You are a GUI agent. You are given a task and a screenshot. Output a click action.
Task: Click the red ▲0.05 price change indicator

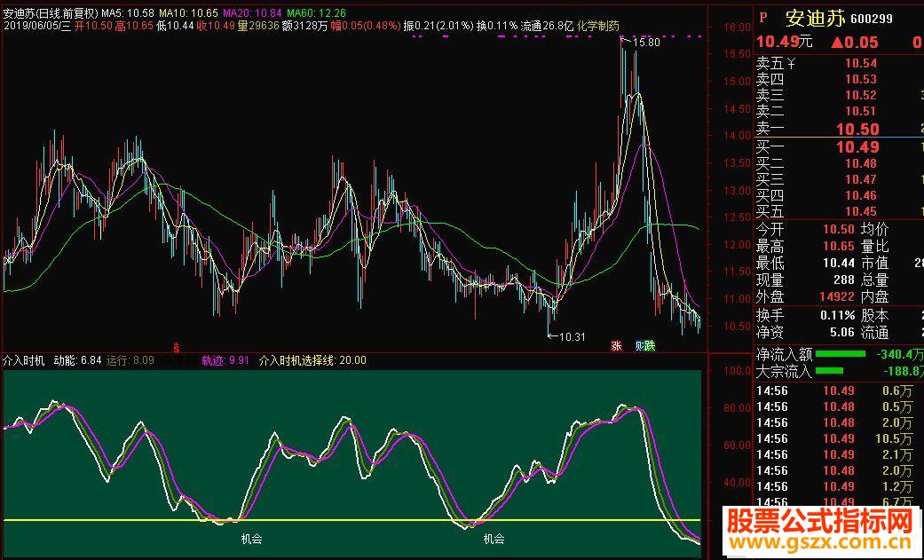tap(855, 42)
